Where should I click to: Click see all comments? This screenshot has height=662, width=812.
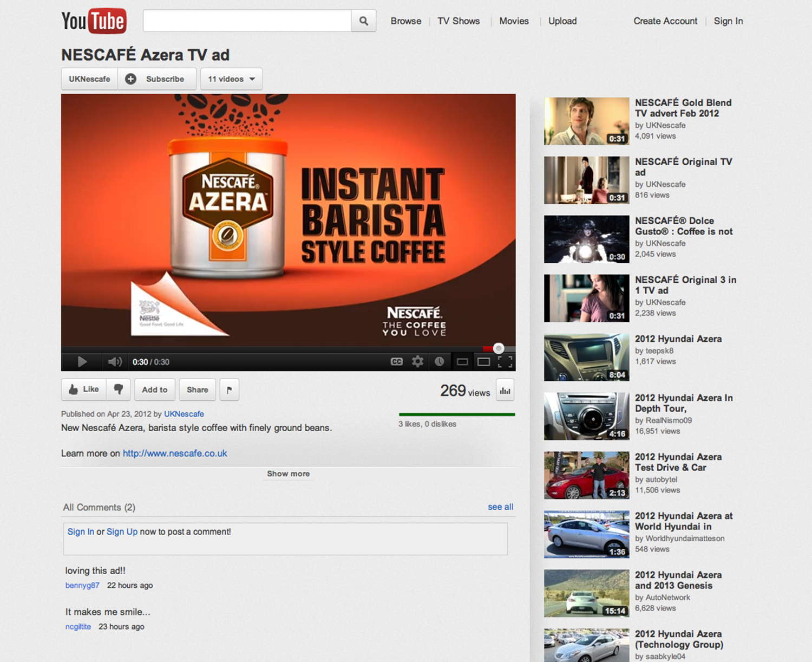pyautogui.click(x=501, y=507)
